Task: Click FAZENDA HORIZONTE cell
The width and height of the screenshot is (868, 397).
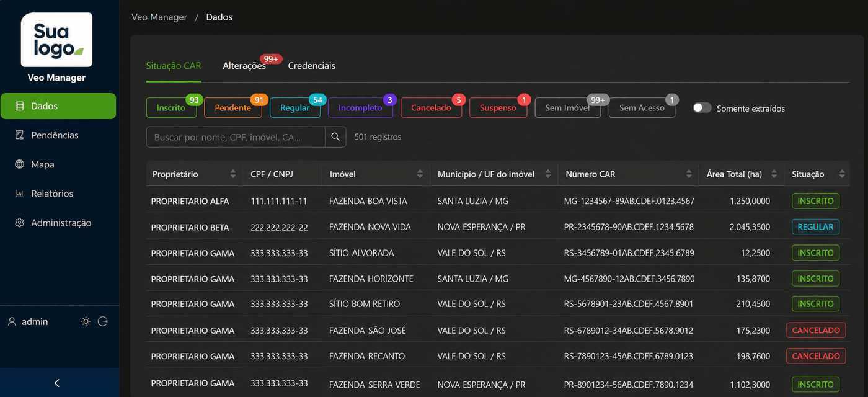Action: click(371, 279)
